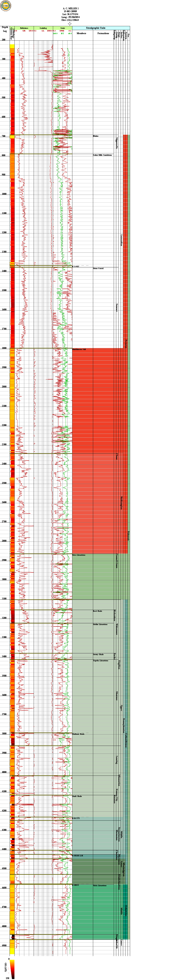Image resolution: width=178 pixels, height=980 pixels.
Task: Click the 'Laterlog' track header
Action: click(43, 28)
